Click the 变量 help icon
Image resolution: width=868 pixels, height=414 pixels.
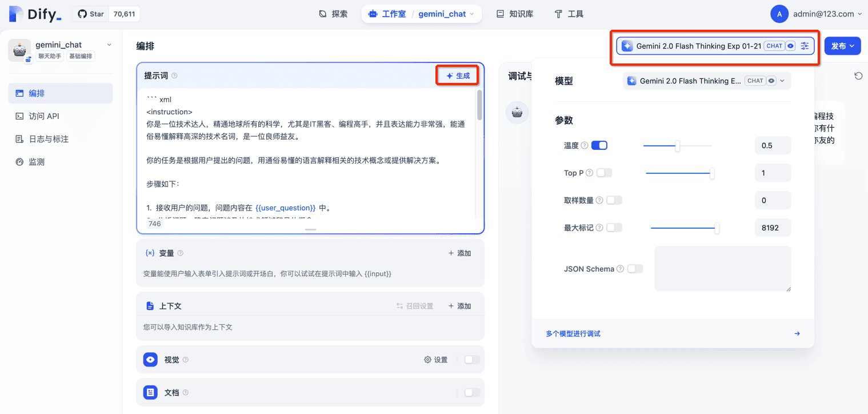coord(181,253)
